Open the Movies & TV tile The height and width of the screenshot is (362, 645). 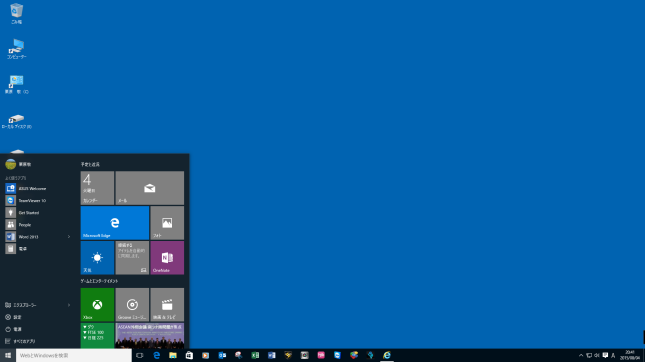167,304
